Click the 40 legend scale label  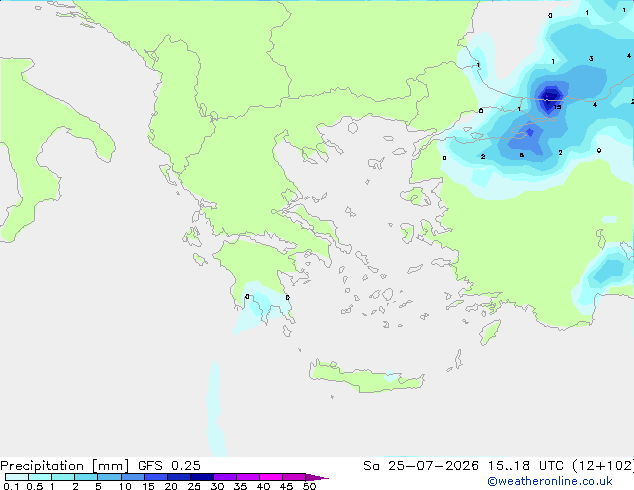coord(263,486)
